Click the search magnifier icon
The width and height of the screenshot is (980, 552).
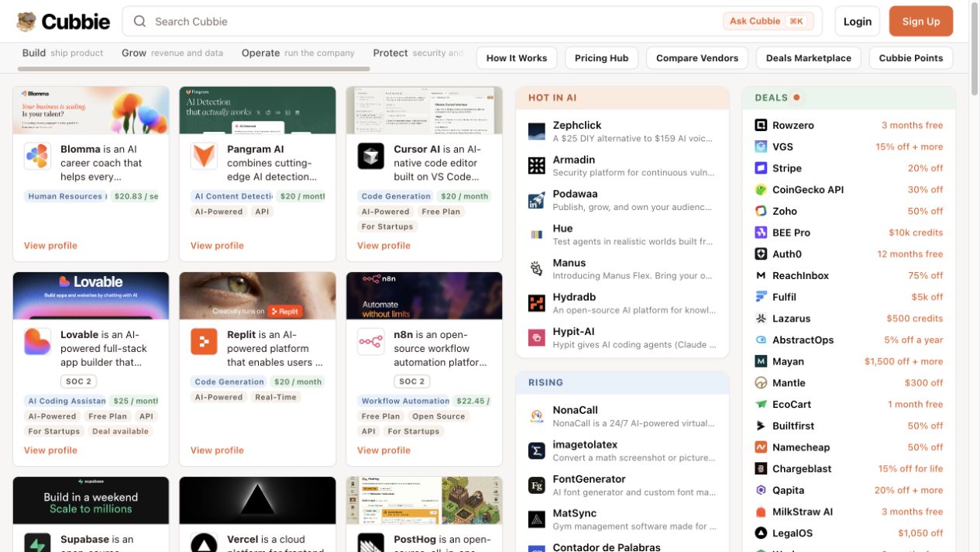click(139, 22)
